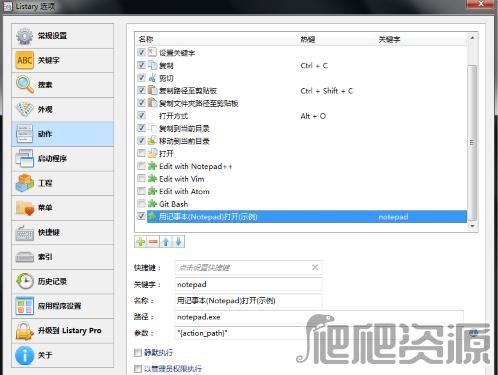The image size is (498, 375).
Task: Click the 快捷键 hotkey input field
Action: tap(248, 267)
